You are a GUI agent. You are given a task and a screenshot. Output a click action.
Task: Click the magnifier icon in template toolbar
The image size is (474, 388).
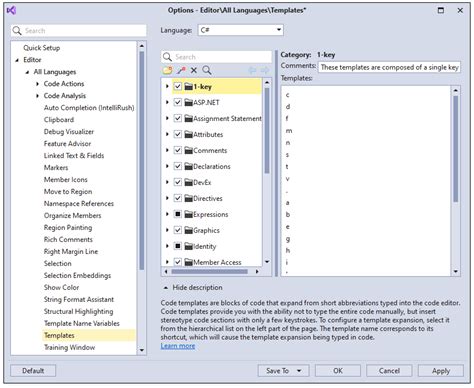pyautogui.click(x=207, y=70)
